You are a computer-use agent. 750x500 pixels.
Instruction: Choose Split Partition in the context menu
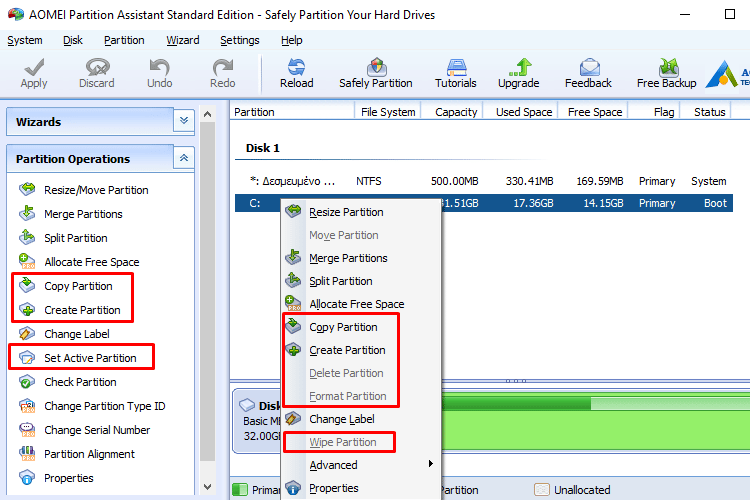360,281
